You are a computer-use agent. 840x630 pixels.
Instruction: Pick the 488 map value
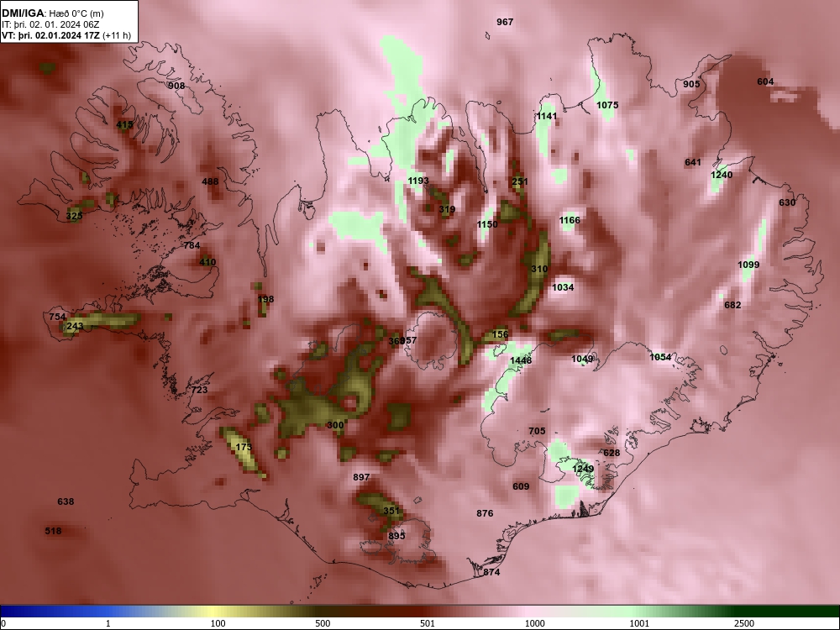[210, 181]
